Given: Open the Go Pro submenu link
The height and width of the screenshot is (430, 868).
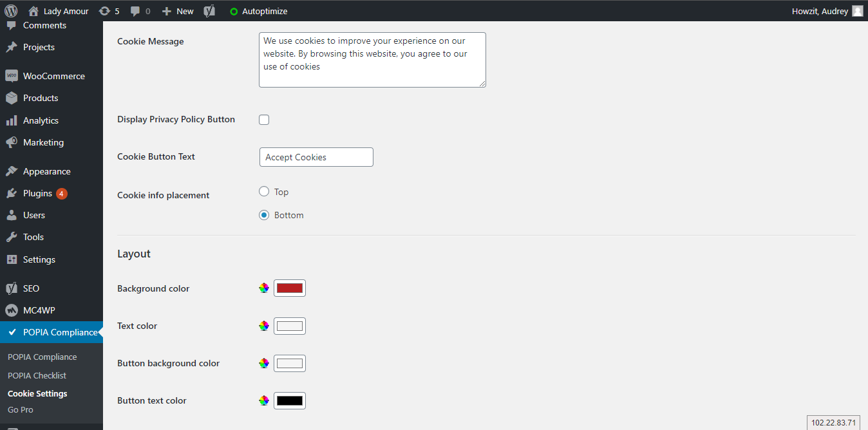Looking at the screenshot, I should coord(21,409).
